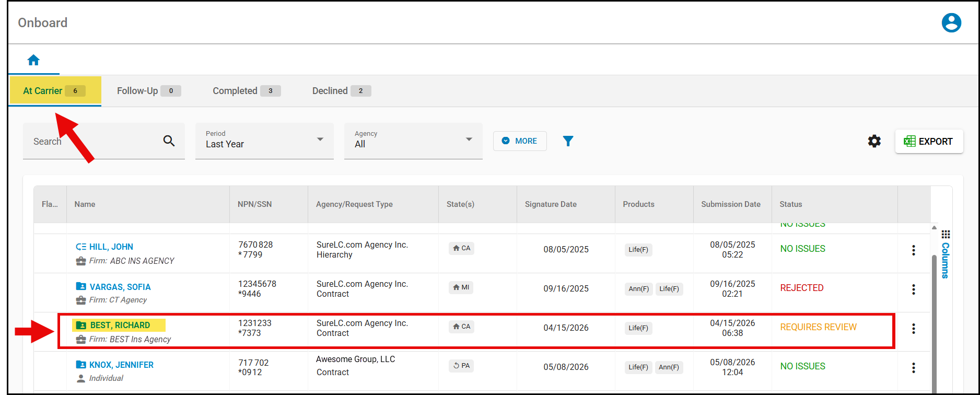Click the search magnifier icon
980x395 pixels.
point(169,141)
